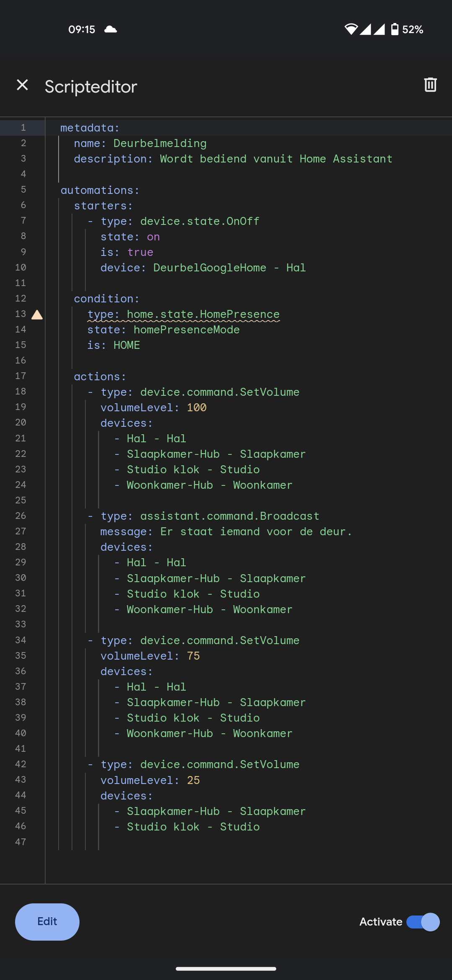Select the underlined home.state.HomePresence type text
Screen dimensions: 452x980
[x=203, y=314]
